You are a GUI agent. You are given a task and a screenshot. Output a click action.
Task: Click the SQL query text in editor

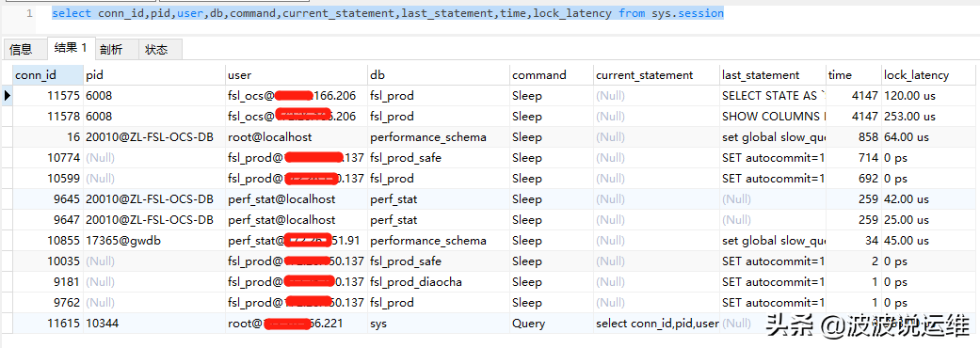tap(388, 13)
